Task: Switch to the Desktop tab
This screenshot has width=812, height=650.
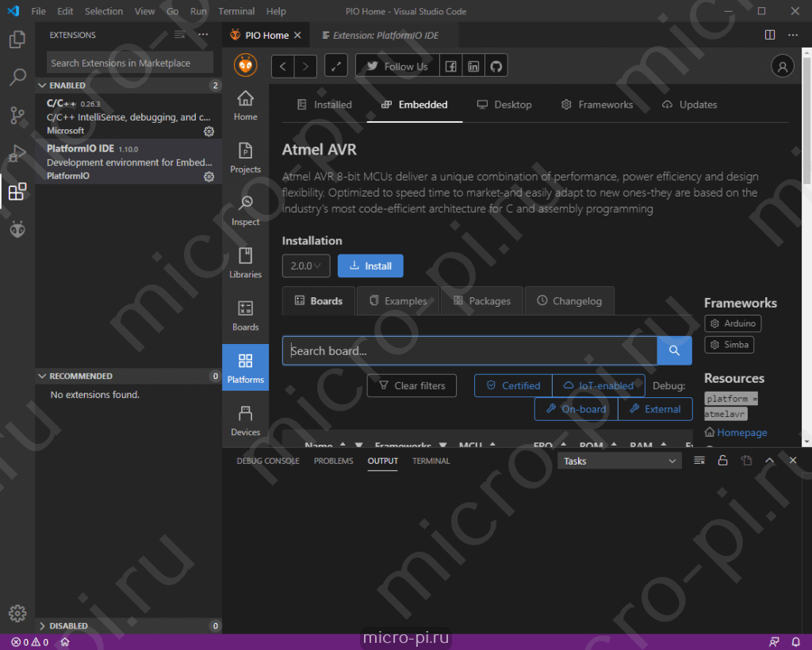Action: (x=504, y=104)
